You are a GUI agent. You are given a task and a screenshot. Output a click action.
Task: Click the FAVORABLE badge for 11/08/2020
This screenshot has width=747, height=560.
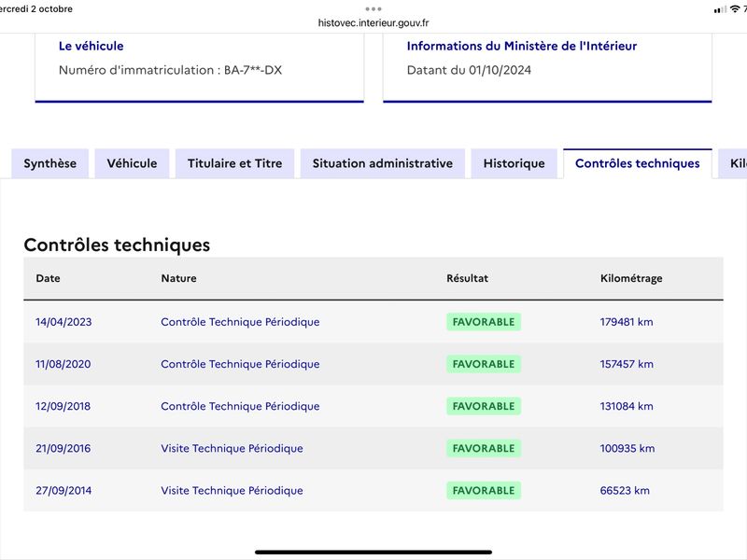pos(484,364)
